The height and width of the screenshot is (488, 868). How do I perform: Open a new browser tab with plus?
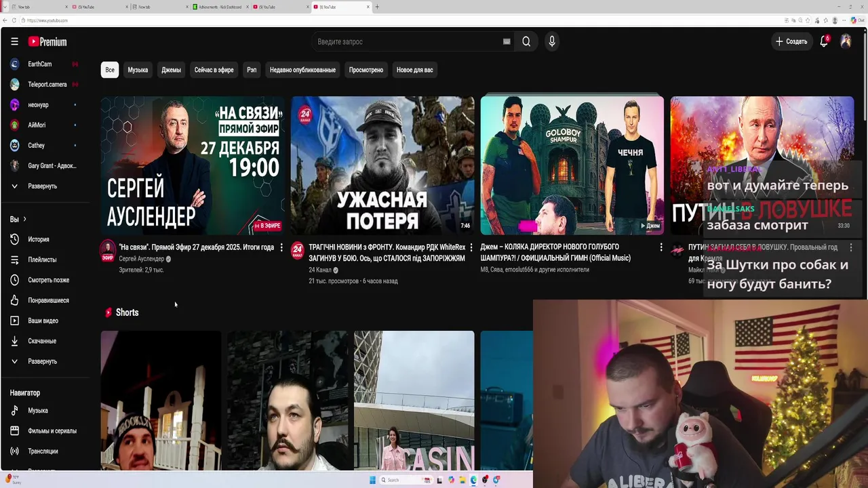click(377, 7)
